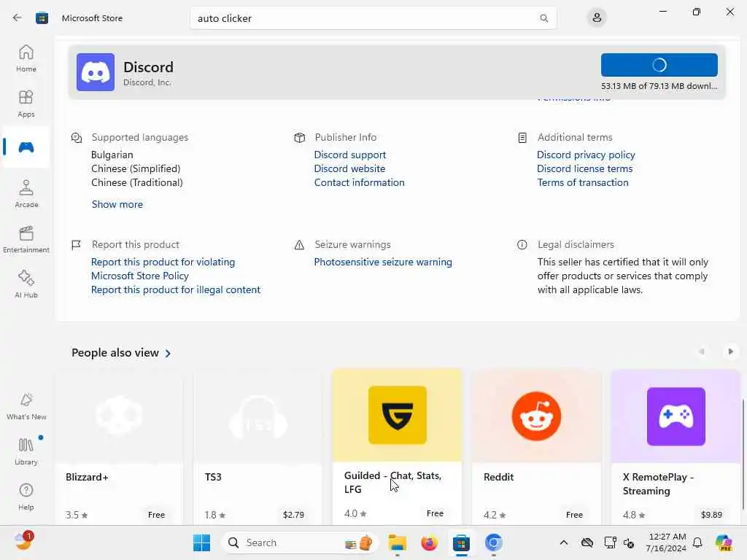The image size is (747, 560).
Task: Click the vertical page scrollbar
Action: (x=743, y=455)
